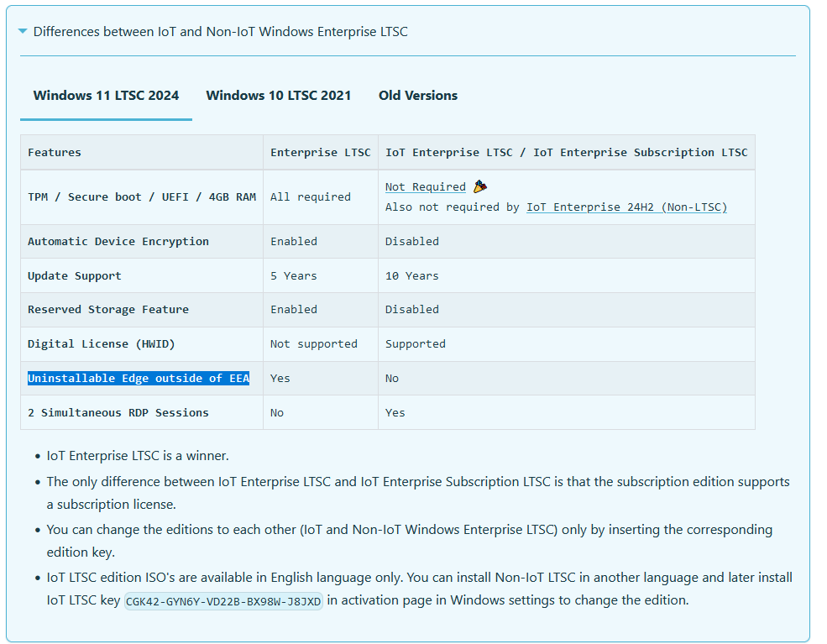The height and width of the screenshot is (644, 827).
Task: Click 'TPM / Secure boot / UEFI / 4GB RAM' cell
Action: click(141, 196)
